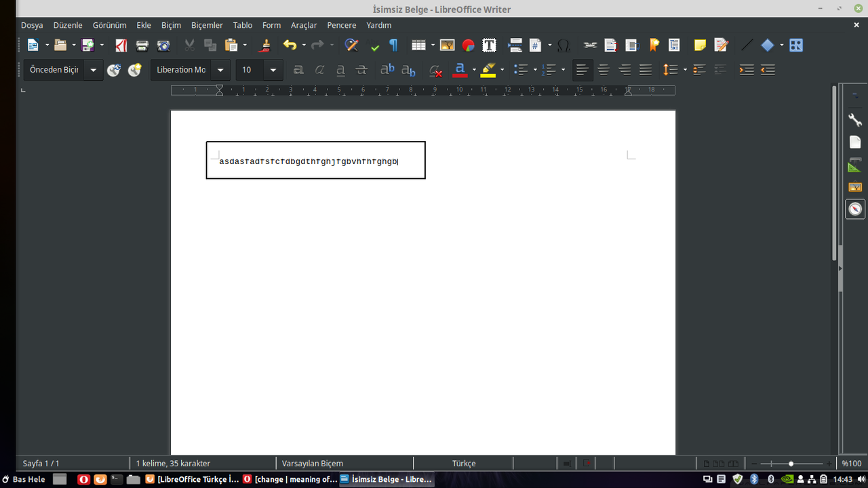Image resolution: width=868 pixels, height=488 pixels.
Task: Click the blue diamond basic shapes icon
Action: pos(768,45)
